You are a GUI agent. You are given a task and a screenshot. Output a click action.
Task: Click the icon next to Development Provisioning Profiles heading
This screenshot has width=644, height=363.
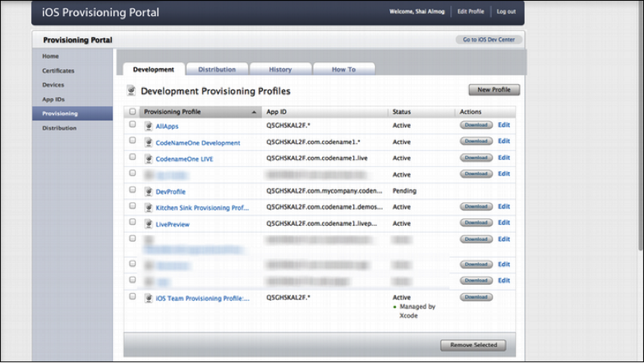pos(131,90)
